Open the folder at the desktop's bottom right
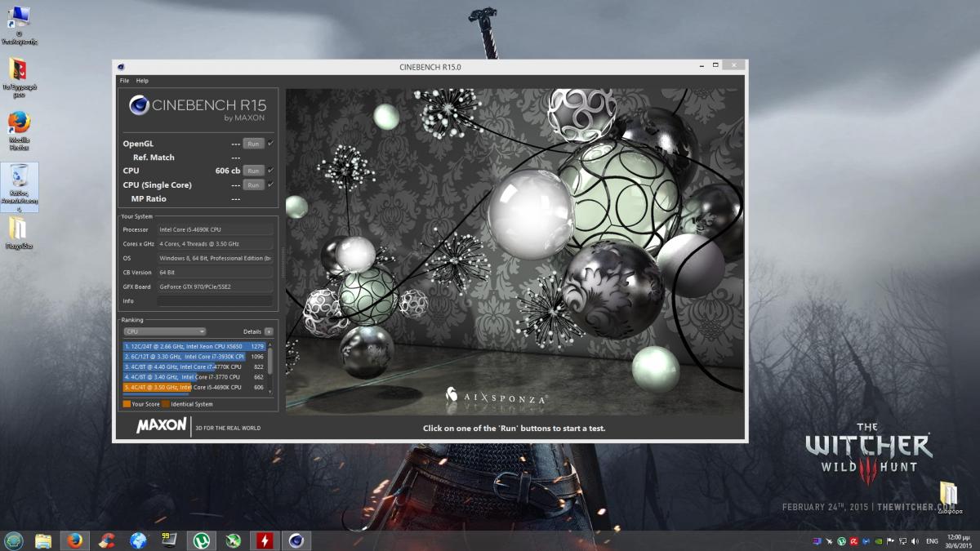 tap(949, 498)
